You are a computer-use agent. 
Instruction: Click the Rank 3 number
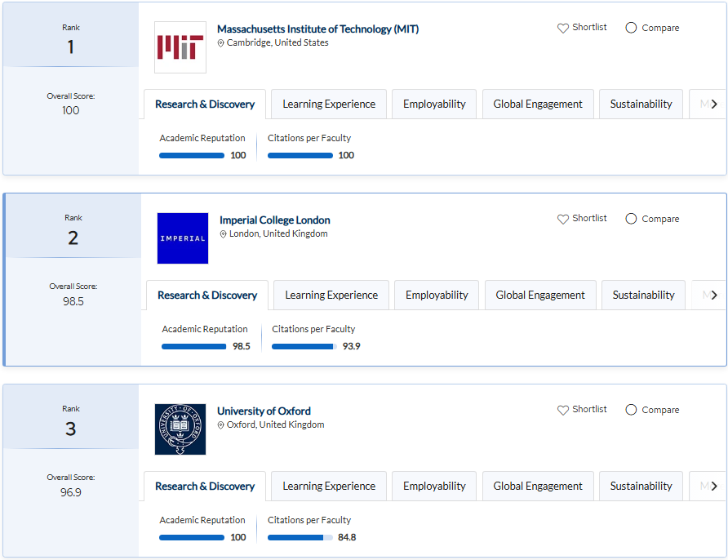click(70, 429)
